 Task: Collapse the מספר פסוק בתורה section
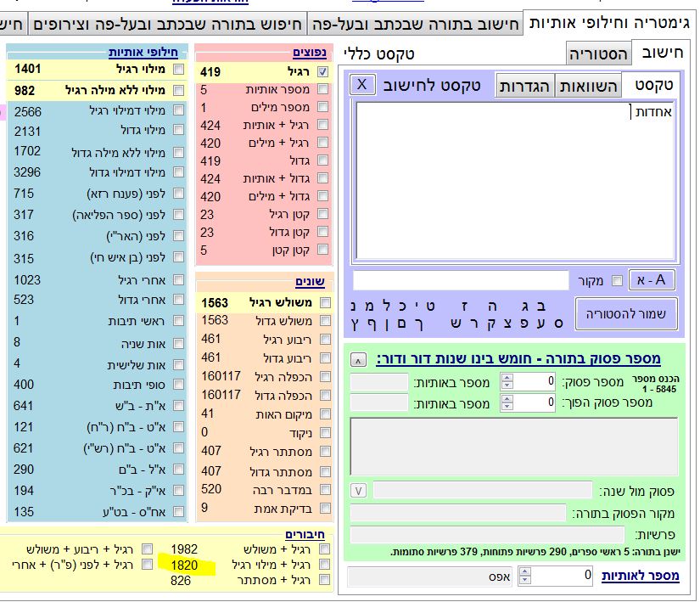(x=358, y=359)
